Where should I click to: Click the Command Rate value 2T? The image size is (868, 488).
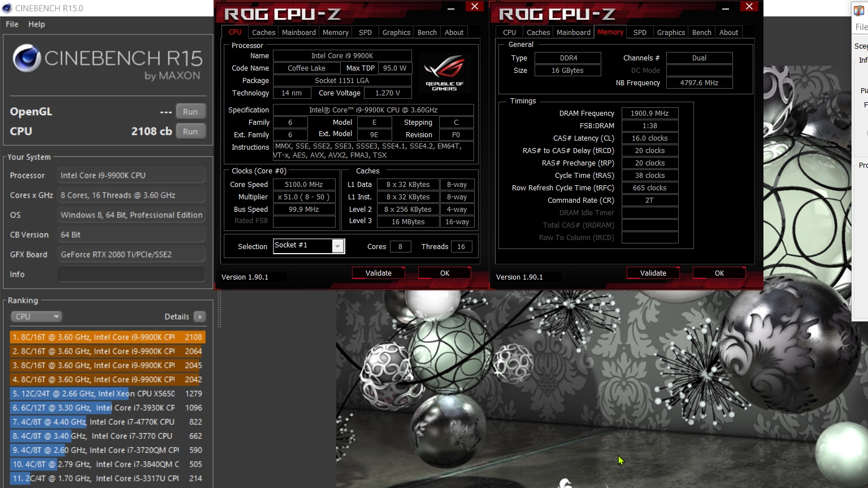(650, 201)
